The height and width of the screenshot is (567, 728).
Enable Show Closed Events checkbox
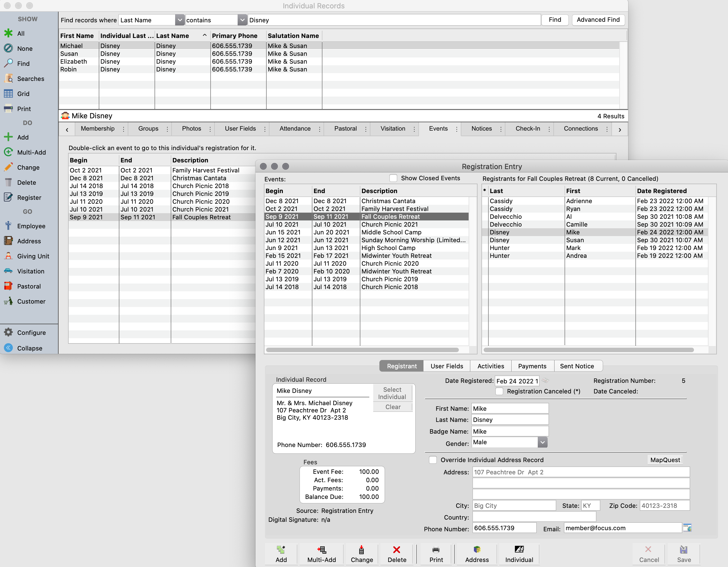coord(393,178)
